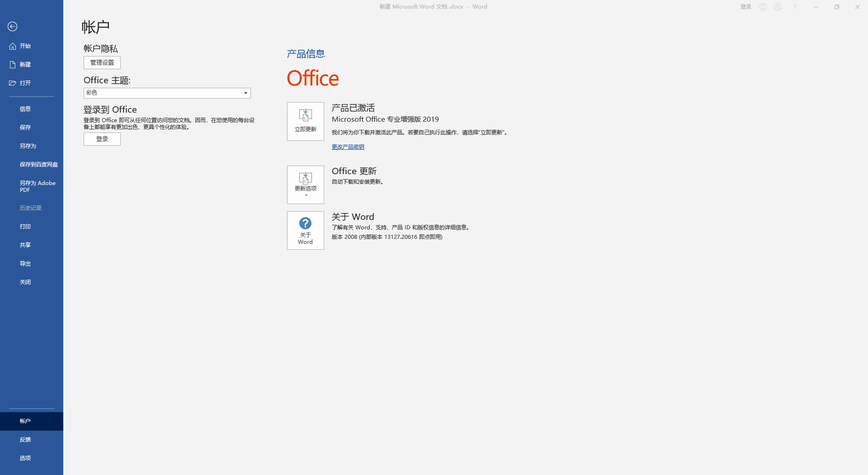Open help with the question mark icon
868x475 pixels.
coord(795,7)
